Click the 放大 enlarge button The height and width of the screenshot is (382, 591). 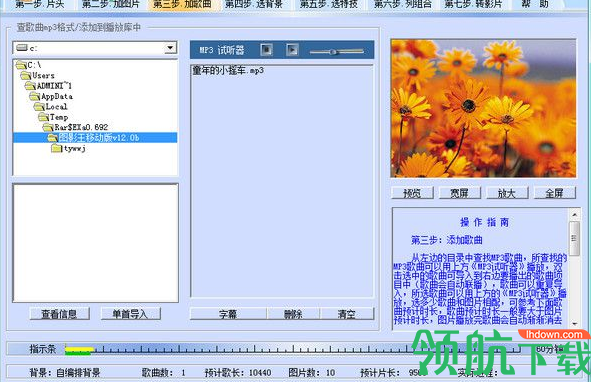[x=507, y=193]
